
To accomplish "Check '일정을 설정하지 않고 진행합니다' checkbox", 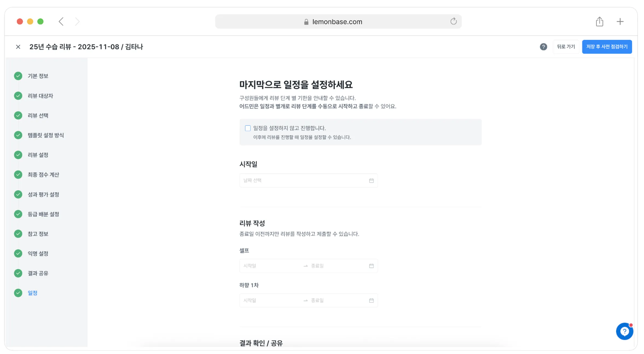I will pyautogui.click(x=248, y=128).
